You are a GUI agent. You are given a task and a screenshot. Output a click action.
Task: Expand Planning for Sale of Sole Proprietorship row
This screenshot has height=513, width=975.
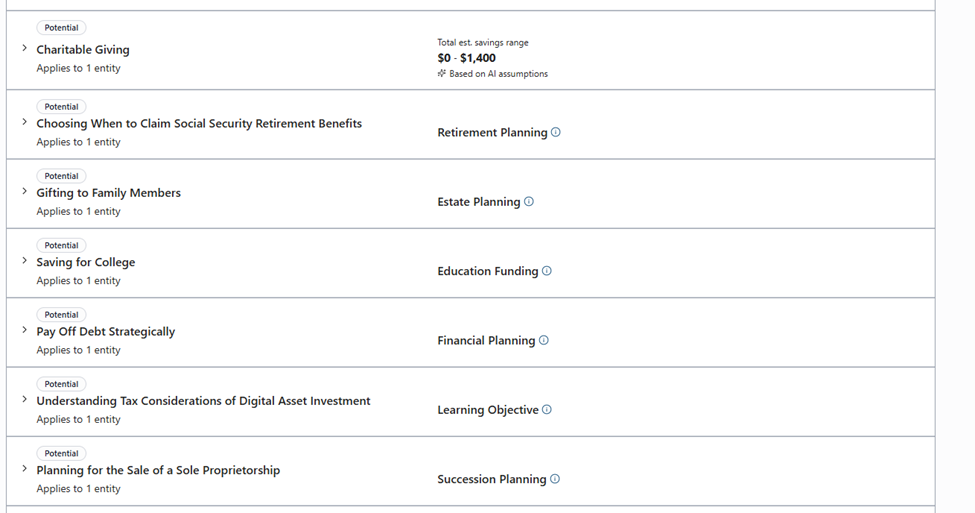click(x=25, y=469)
